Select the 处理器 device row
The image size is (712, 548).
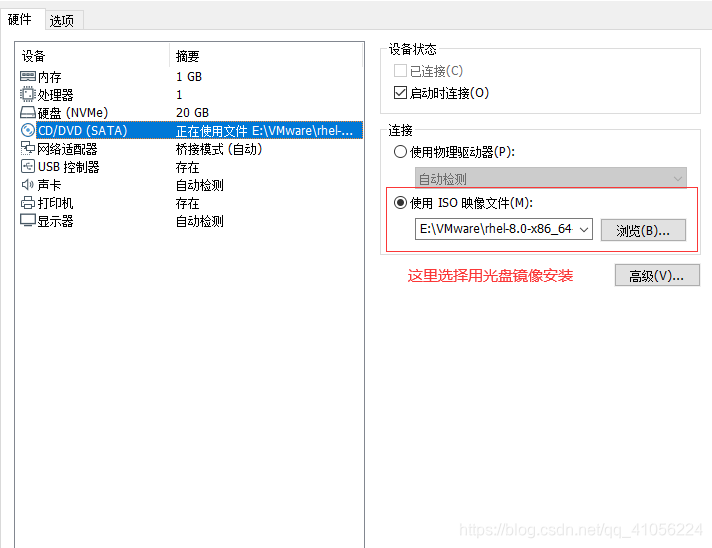click(191, 94)
